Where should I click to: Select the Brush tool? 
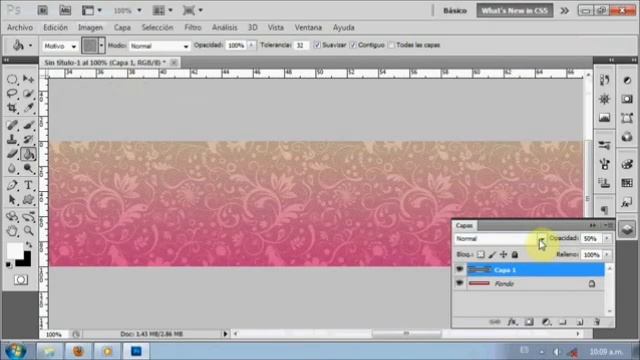point(29,125)
